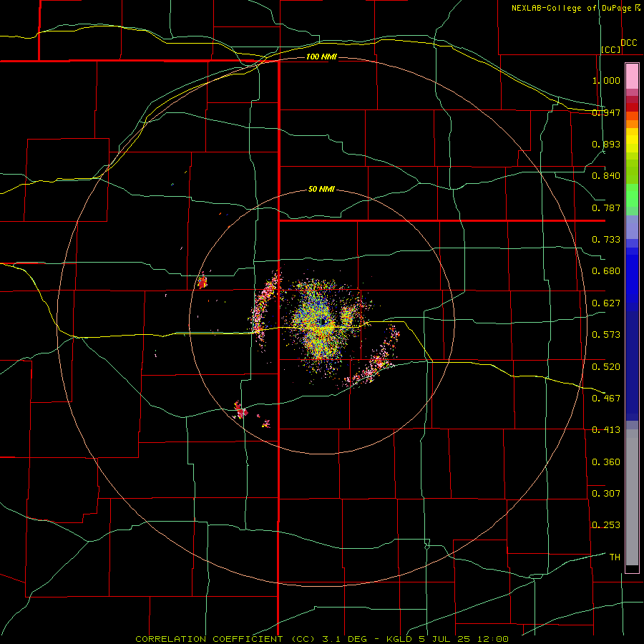This screenshot has width=644, height=644.
Task: Click the KGLD station identifier
Action: point(401,639)
